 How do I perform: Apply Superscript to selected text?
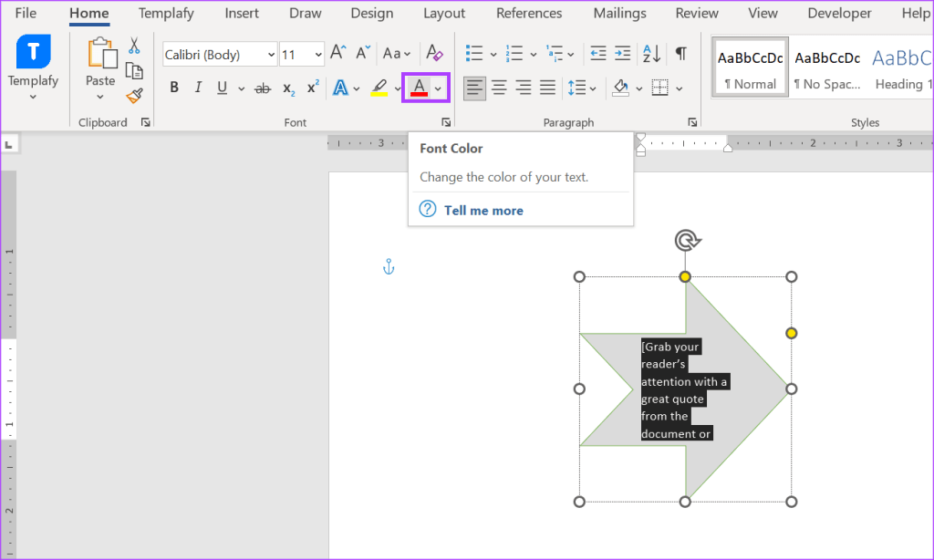click(x=312, y=88)
